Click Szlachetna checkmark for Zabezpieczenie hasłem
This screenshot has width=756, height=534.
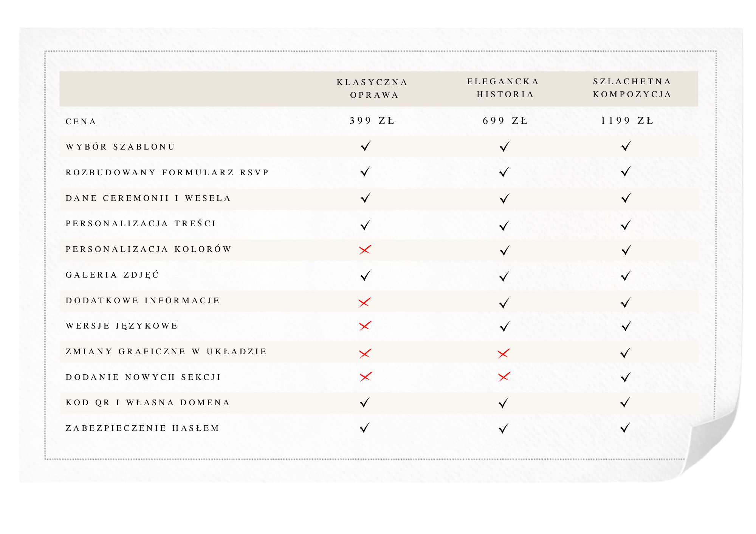click(625, 428)
